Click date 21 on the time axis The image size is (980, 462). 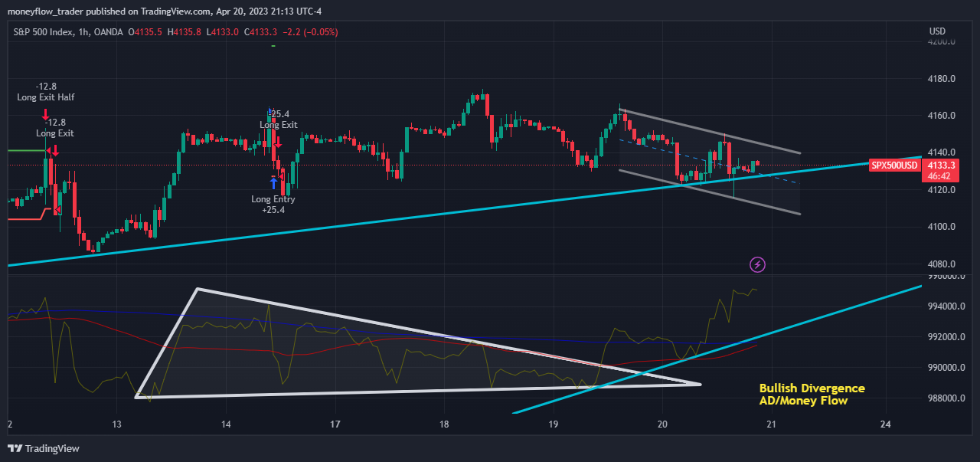coord(773,424)
